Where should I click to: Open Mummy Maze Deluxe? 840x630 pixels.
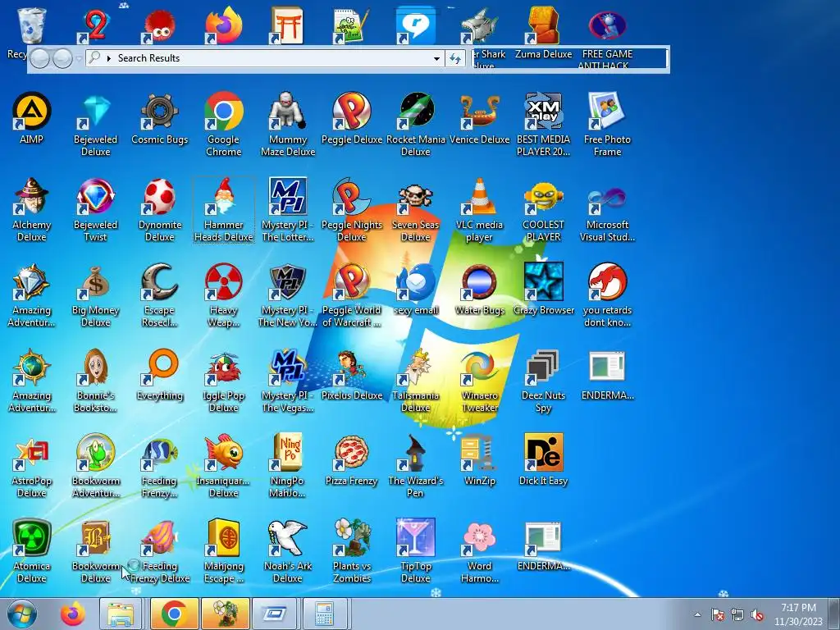tap(288, 125)
